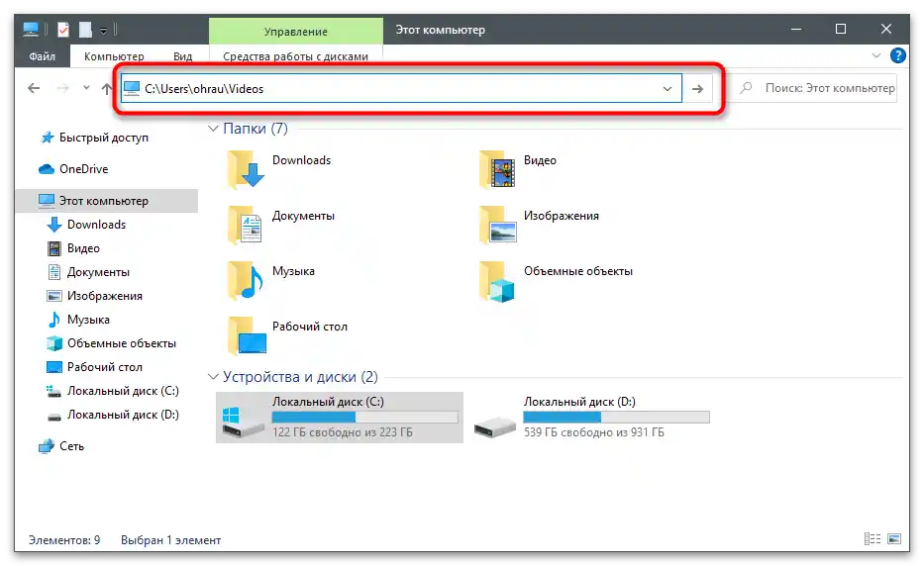Click the Properties quick access toolbar icon
924x566 pixels.
(x=63, y=29)
